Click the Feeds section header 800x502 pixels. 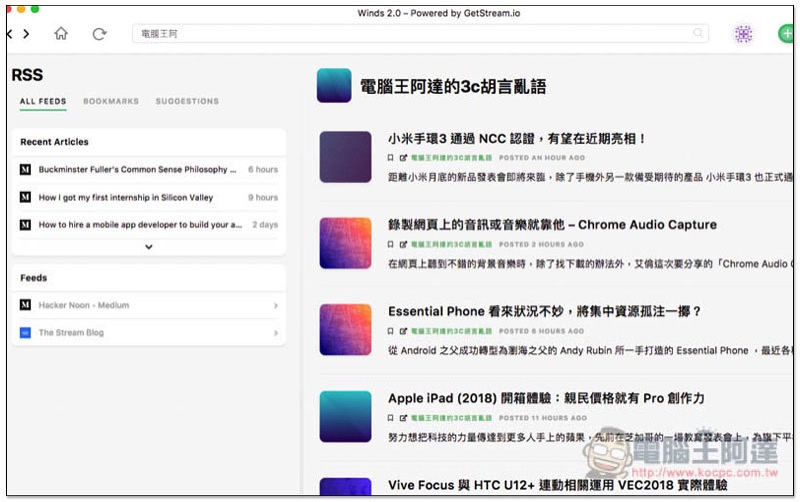pos(34,278)
